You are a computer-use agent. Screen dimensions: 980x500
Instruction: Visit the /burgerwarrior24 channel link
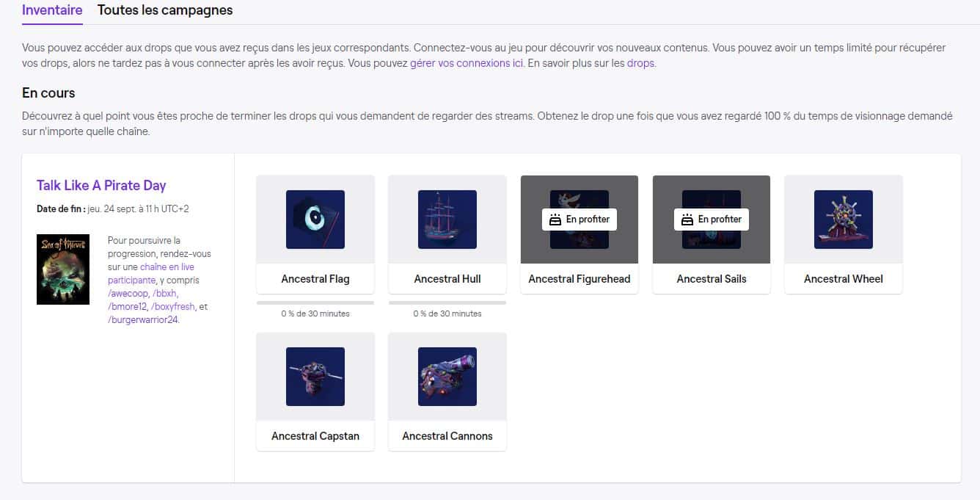[143, 320]
